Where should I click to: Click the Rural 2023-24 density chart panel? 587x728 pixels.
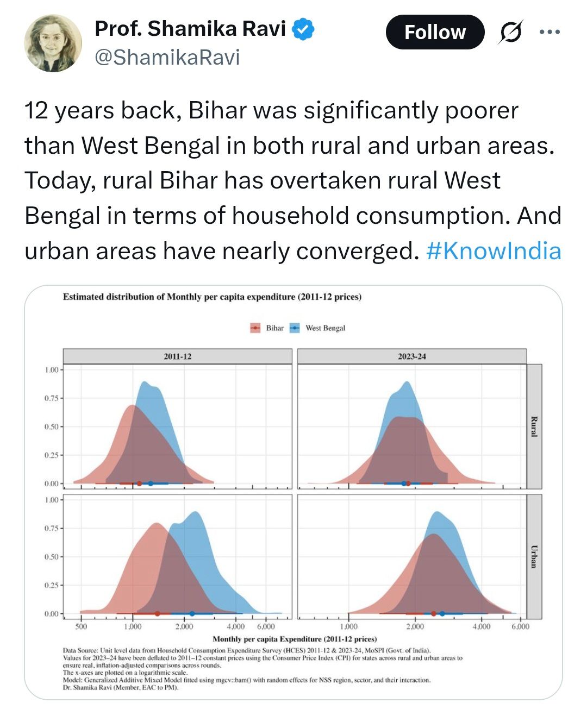point(411,426)
